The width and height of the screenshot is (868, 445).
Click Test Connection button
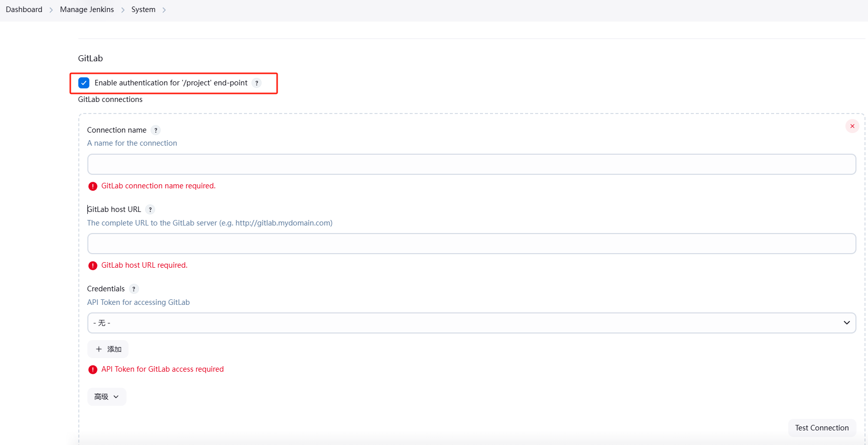(822, 428)
